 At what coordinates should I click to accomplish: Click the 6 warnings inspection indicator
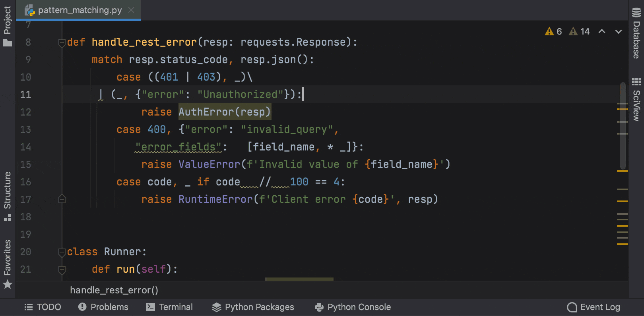click(553, 31)
